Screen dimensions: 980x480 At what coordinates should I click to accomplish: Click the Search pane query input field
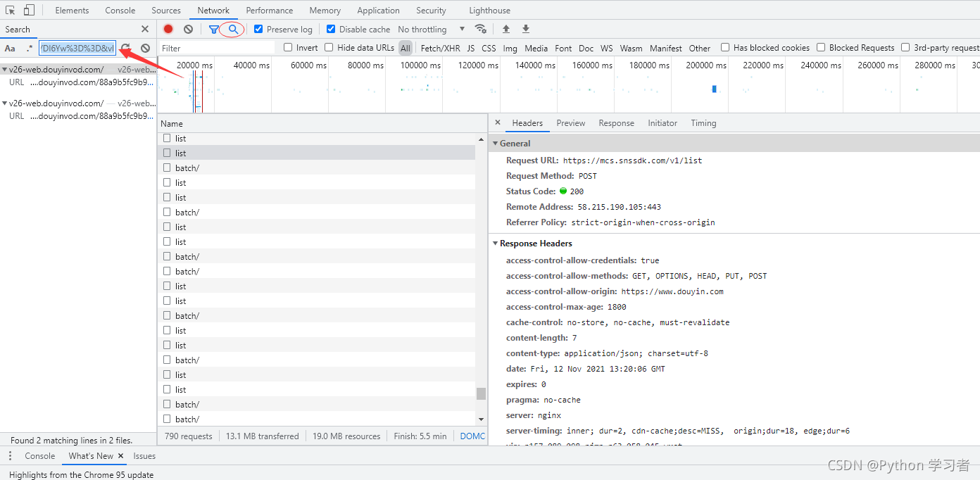pos(77,48)
